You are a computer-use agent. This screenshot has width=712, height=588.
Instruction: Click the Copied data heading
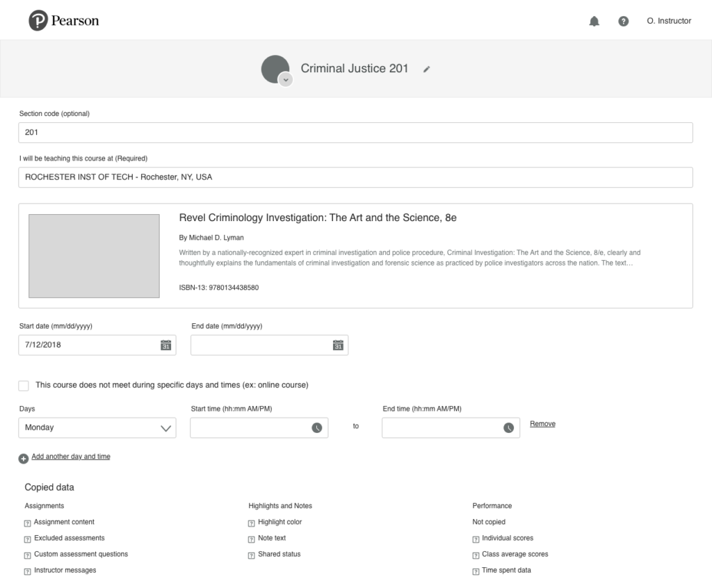tap(49, 487)
